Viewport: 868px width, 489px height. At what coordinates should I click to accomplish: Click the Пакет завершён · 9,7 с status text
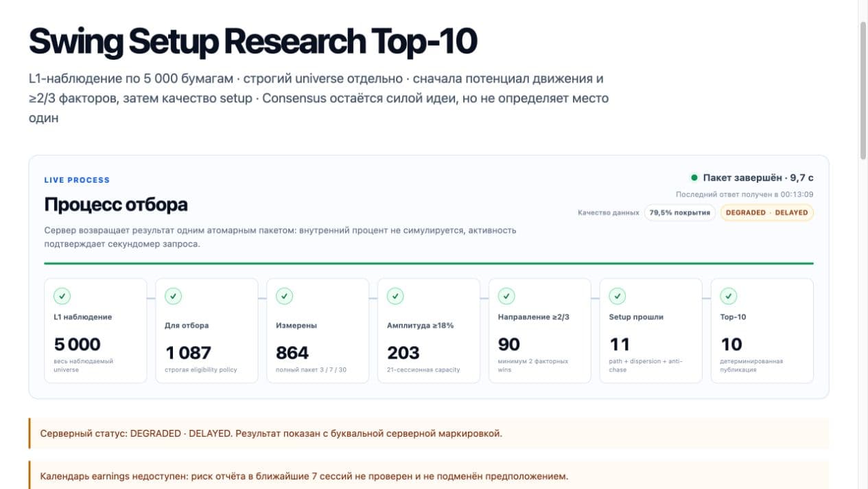[758, 178]
